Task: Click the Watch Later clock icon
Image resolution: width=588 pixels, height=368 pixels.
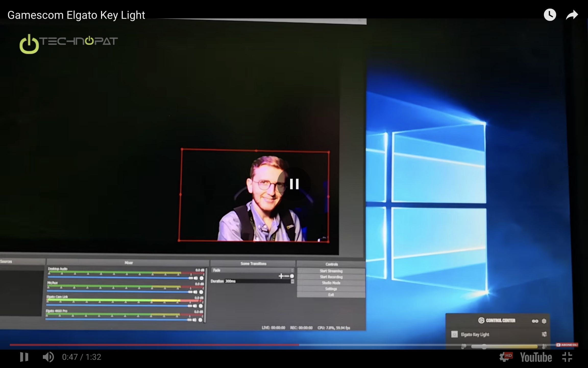Action: pyautogui.click(x=550, y=15)
